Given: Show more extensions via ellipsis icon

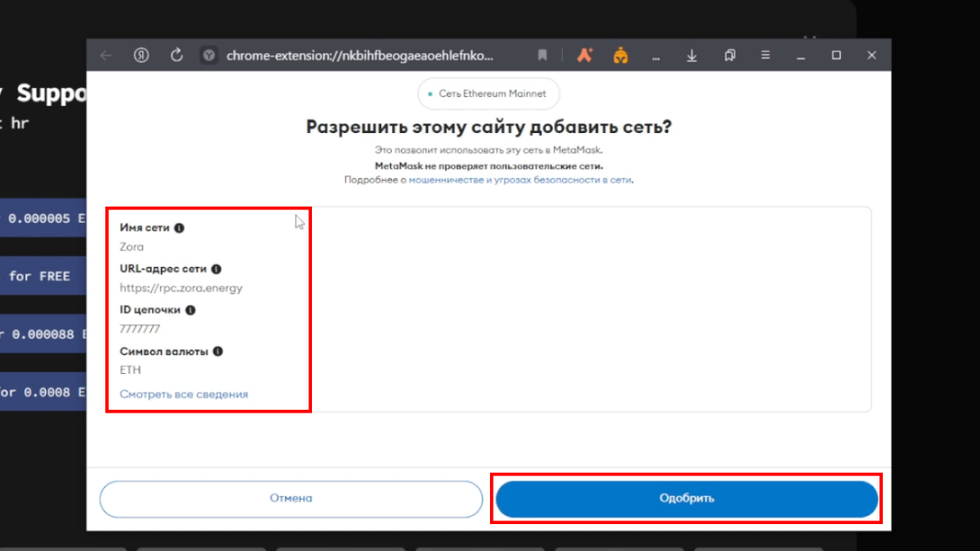Looking at the screenshot, I should click(x=655, y=58).
